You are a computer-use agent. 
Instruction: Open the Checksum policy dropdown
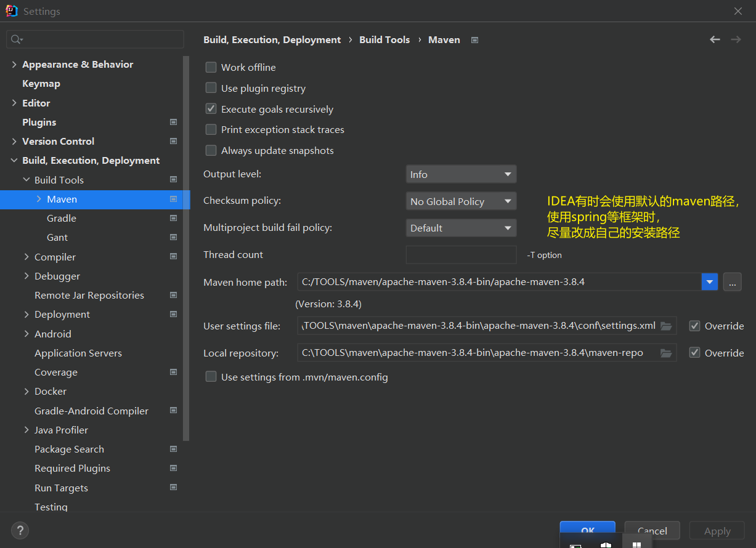(x=461, y=201)
